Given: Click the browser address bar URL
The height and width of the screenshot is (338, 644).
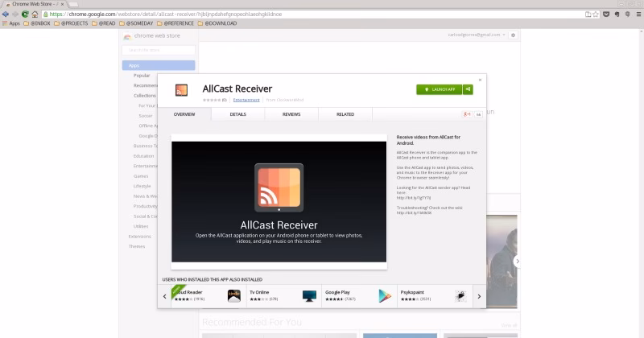Looking at the screenshot, I should click(x=166, y=14).
